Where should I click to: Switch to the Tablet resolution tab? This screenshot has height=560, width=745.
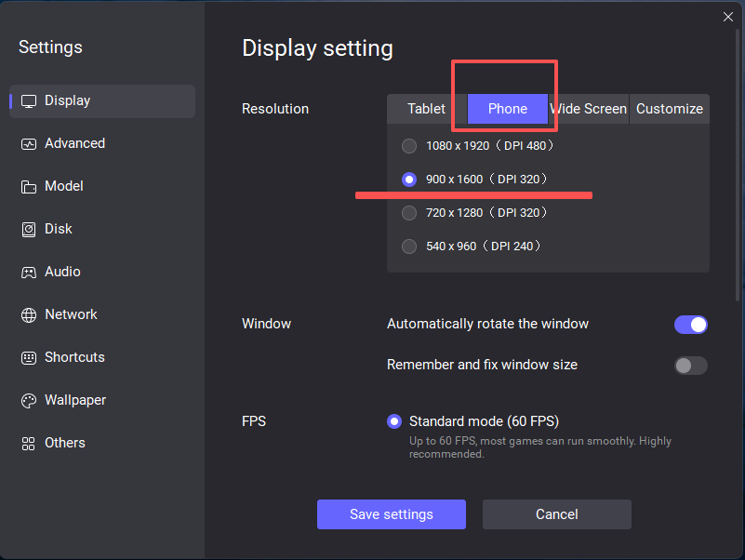[x=426, y=109]
